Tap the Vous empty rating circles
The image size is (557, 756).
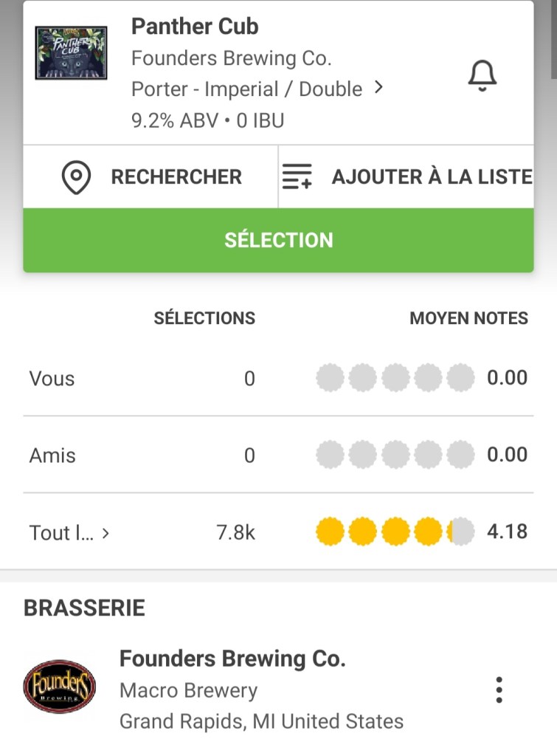point(395,378)
